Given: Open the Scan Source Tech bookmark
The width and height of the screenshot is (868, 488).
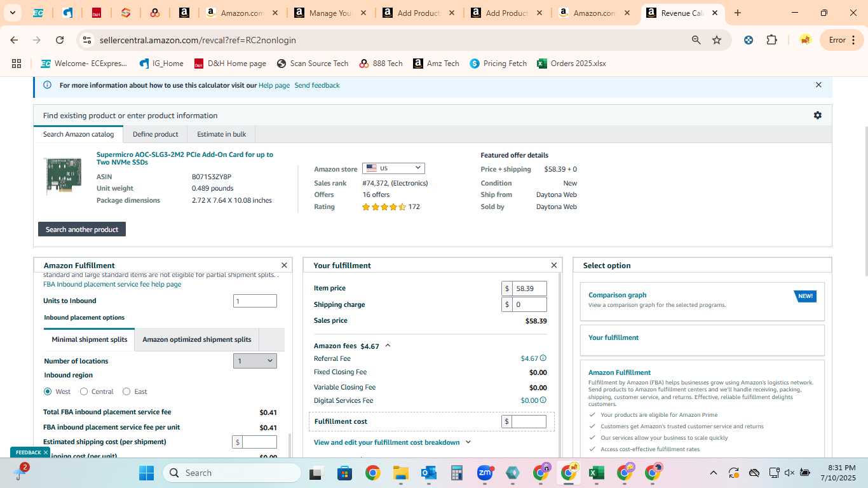Looking at the screenshot, I should click(x=313, y=64).
